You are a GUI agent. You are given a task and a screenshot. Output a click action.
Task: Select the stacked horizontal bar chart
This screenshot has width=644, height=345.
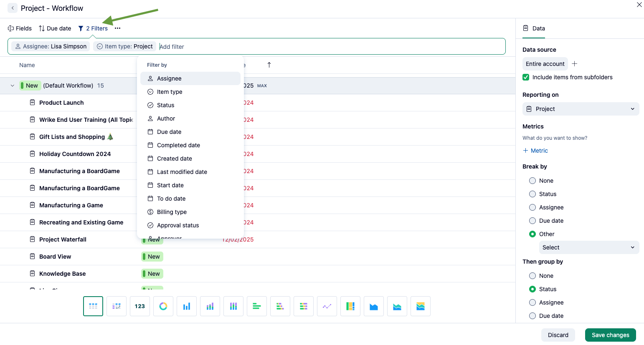(280, 306)
